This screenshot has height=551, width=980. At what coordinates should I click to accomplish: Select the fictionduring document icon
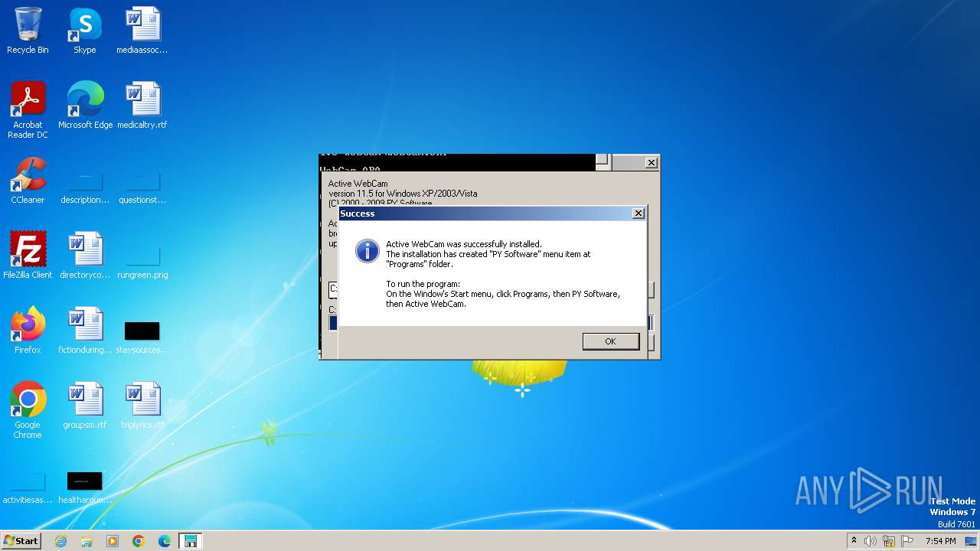tap(85, 331)
